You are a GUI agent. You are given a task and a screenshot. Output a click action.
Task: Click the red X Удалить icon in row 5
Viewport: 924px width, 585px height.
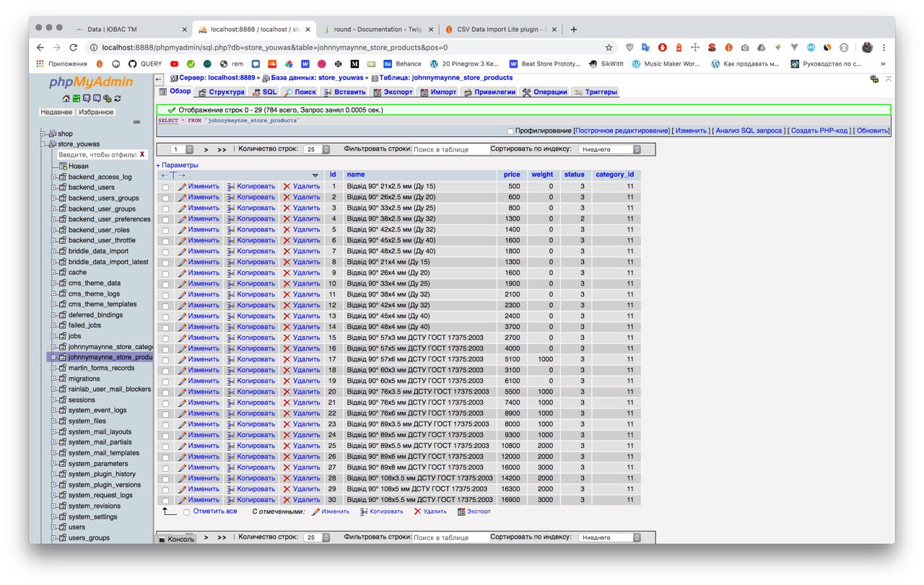[287, 229]
